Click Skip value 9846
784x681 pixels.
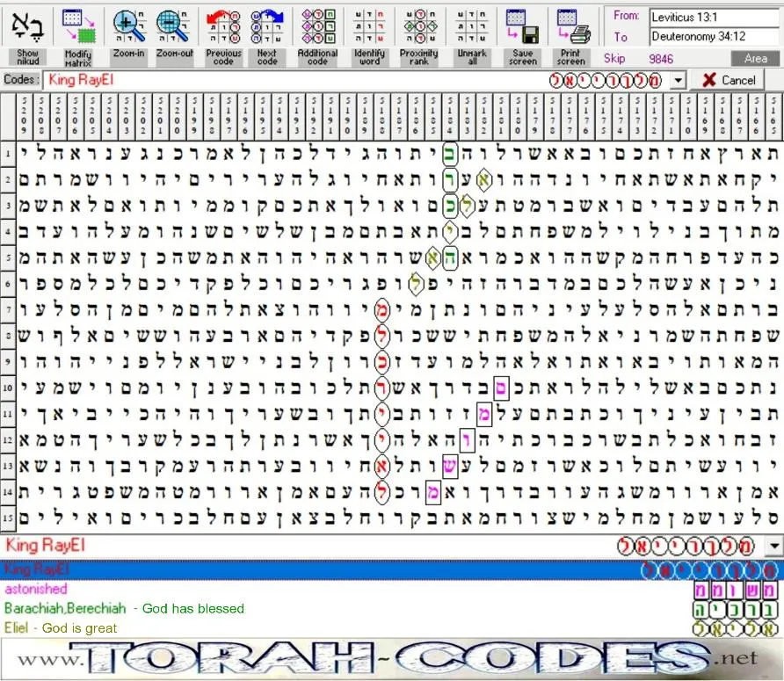(660, 59)
